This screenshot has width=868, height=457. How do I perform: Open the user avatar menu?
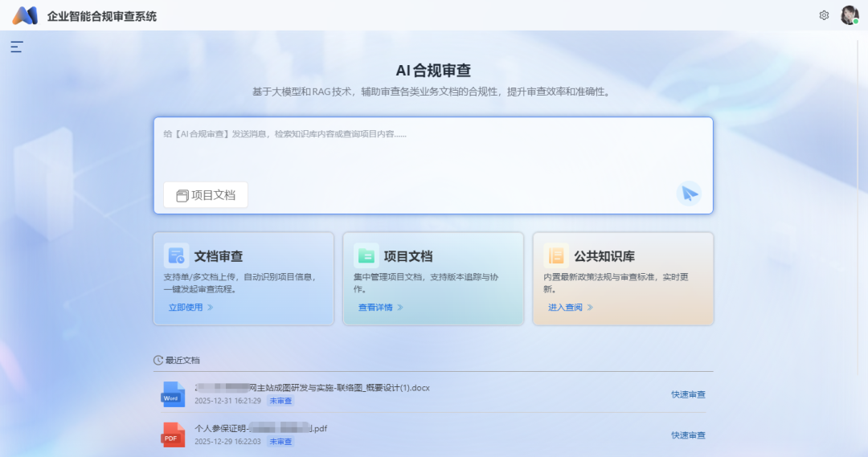[x=850, y=15]
